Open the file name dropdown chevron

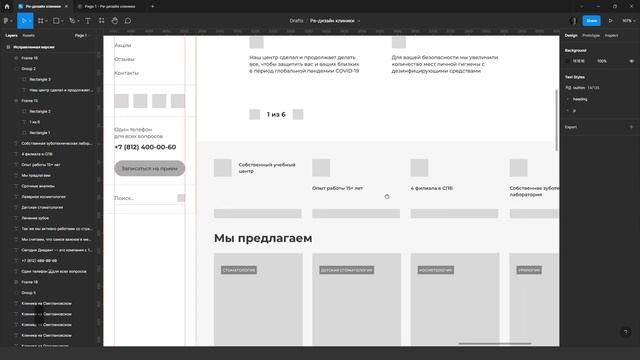[359, 21]
